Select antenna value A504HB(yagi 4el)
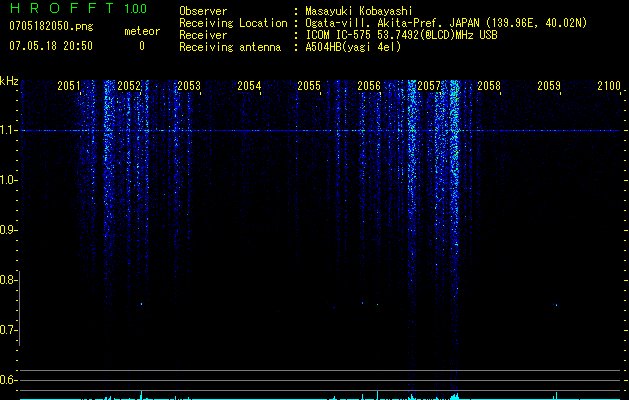The height and width of the screenshot is (400, 629). (x=353, y=47)
